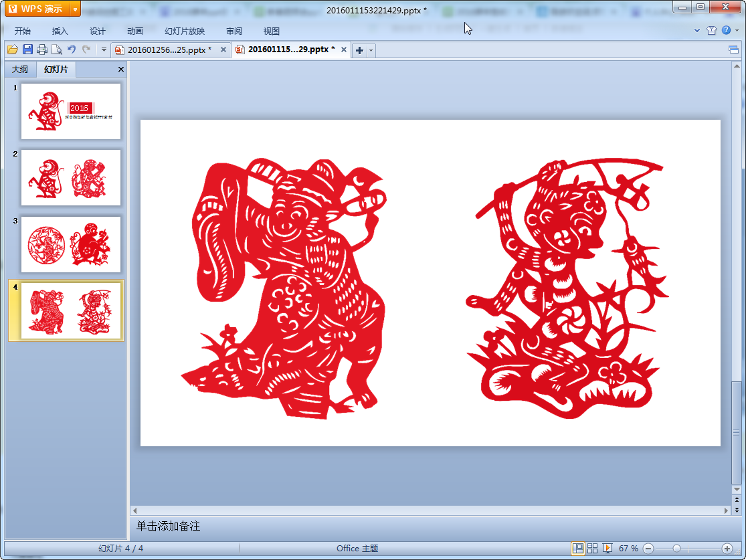Zoom out with the minus button
Screen dimensions: 746x560
pyautogui.click(x=648, y=549)
